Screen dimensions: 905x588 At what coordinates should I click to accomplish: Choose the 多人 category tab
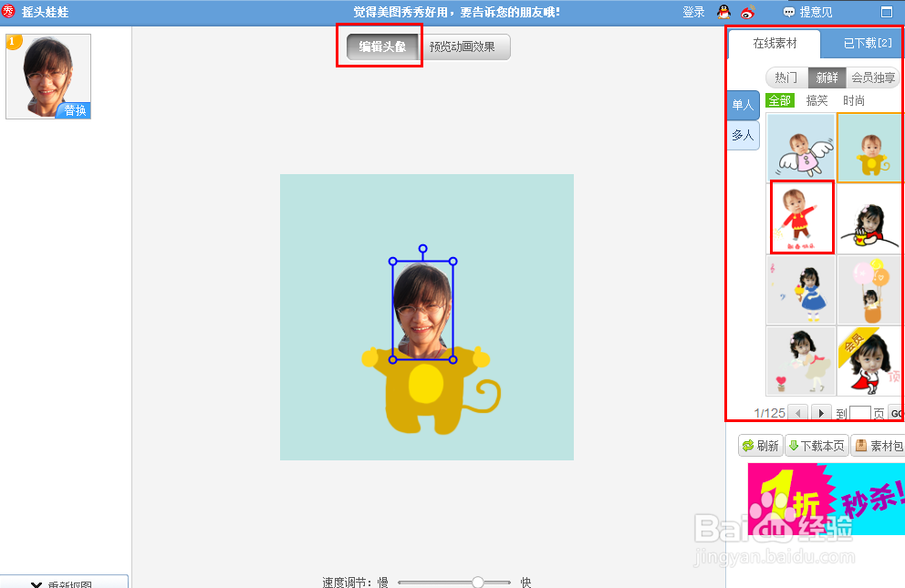point(743,136)
